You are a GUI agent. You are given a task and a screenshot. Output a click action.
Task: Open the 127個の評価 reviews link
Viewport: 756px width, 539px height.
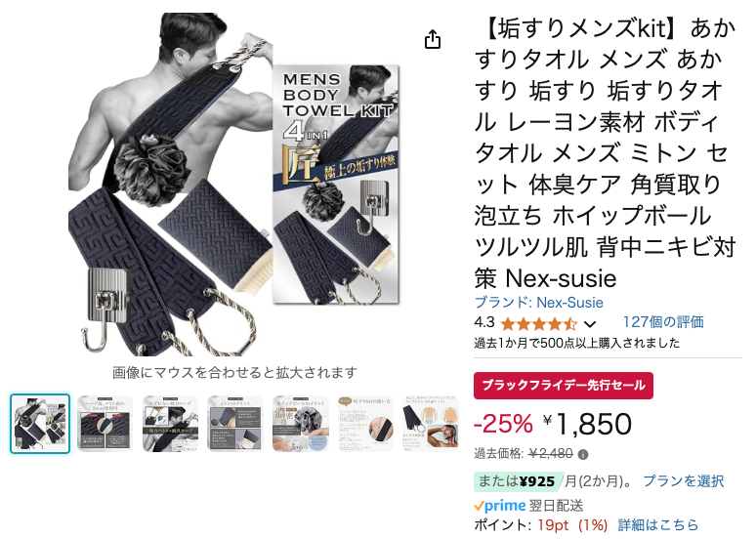(663, 322)
